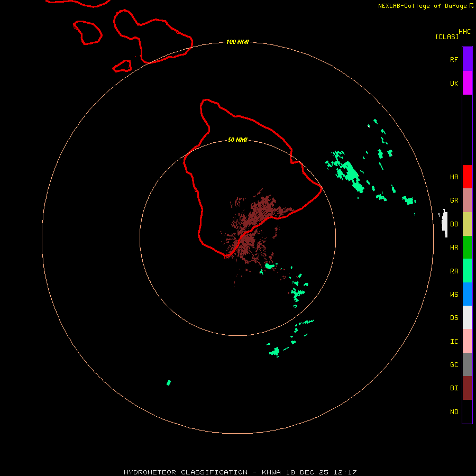This screenshot has width=476, height=476.
Task: Click the 'UK' legend label
Action: (454, 83)
